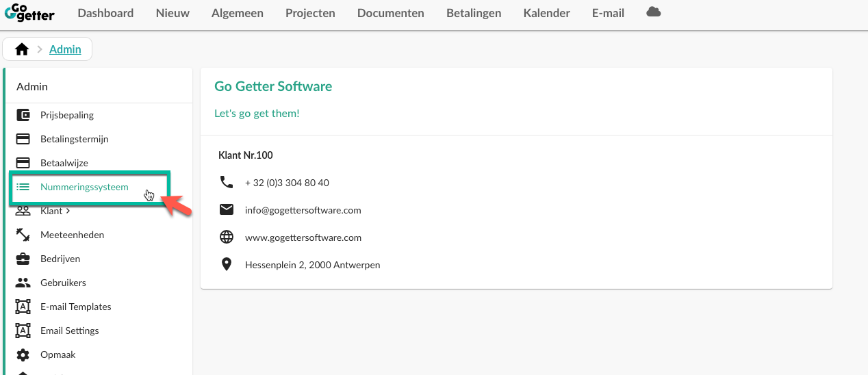
Task: Click the E-mail Templates icon
Action: click(x=23, y=307)
